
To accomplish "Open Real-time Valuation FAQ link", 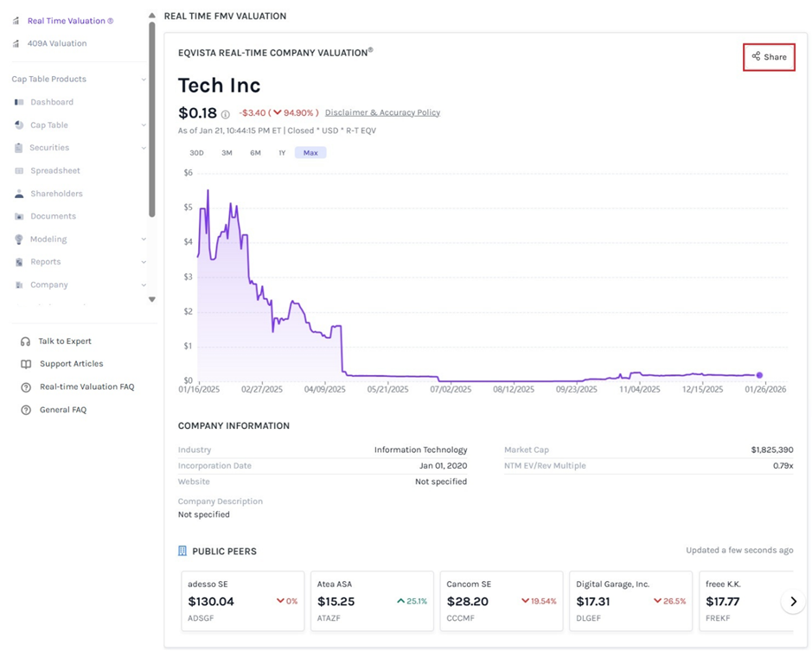I will pyautogui.click(x=87, y=386).
